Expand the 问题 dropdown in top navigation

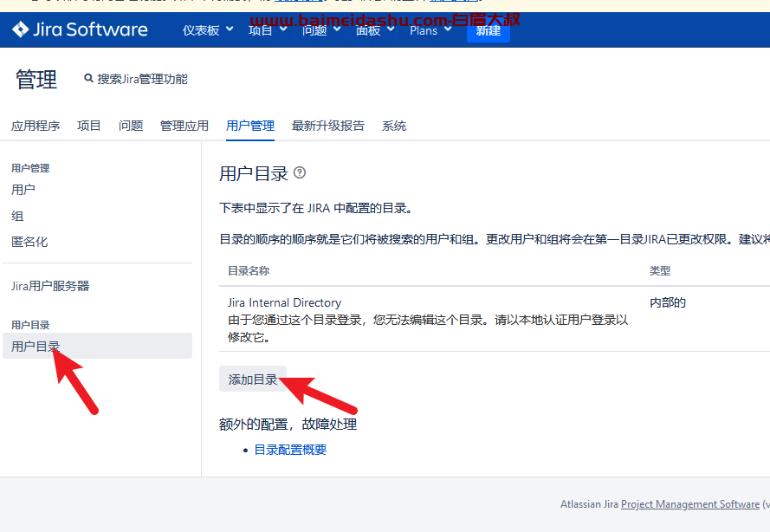(321, 30)
